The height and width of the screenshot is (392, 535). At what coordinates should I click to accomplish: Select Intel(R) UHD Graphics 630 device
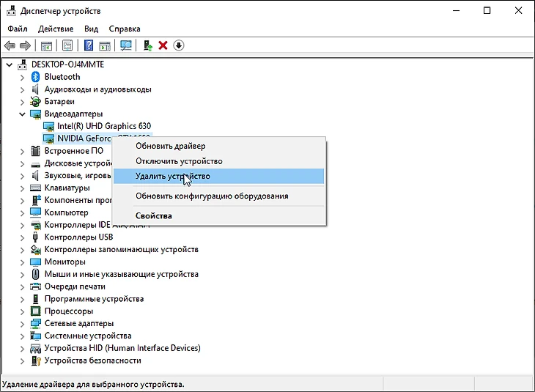coord(98,126)
